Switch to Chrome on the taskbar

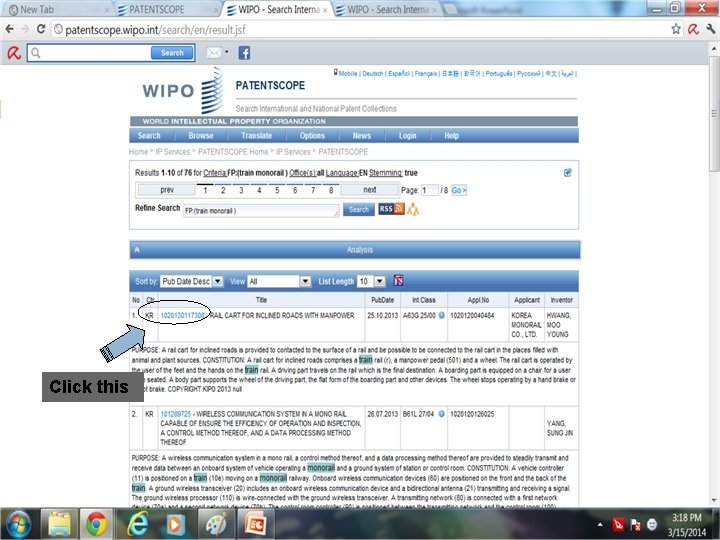[96, 524]
